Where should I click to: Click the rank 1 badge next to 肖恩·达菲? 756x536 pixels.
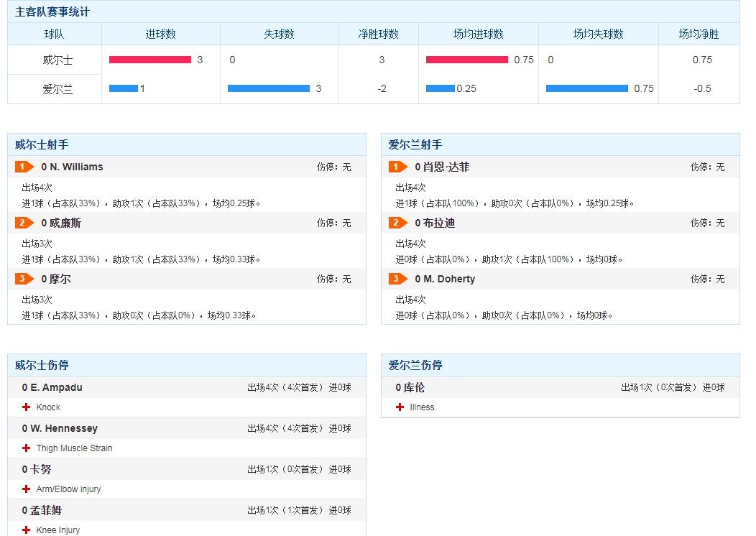(x=398, y=167)
